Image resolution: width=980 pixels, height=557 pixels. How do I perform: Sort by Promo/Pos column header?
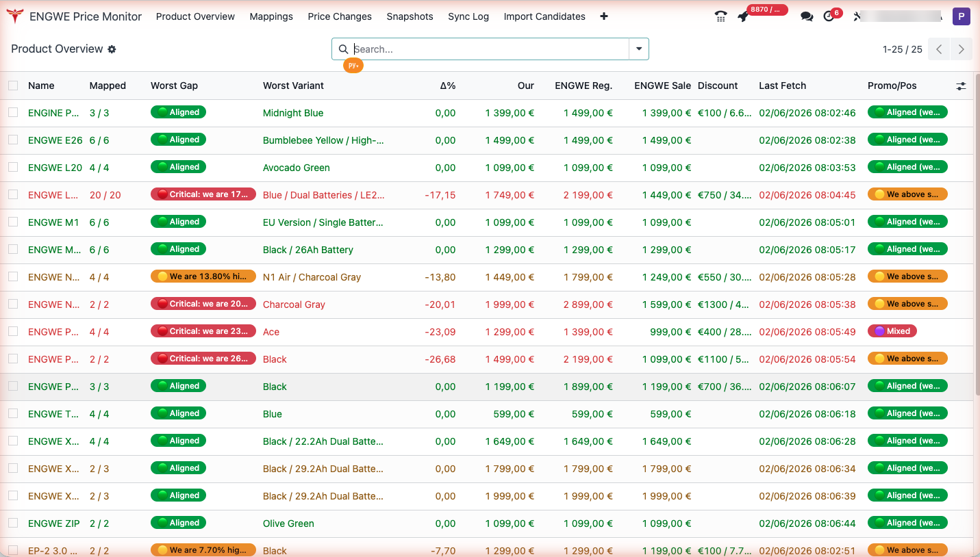pos(892,86)
